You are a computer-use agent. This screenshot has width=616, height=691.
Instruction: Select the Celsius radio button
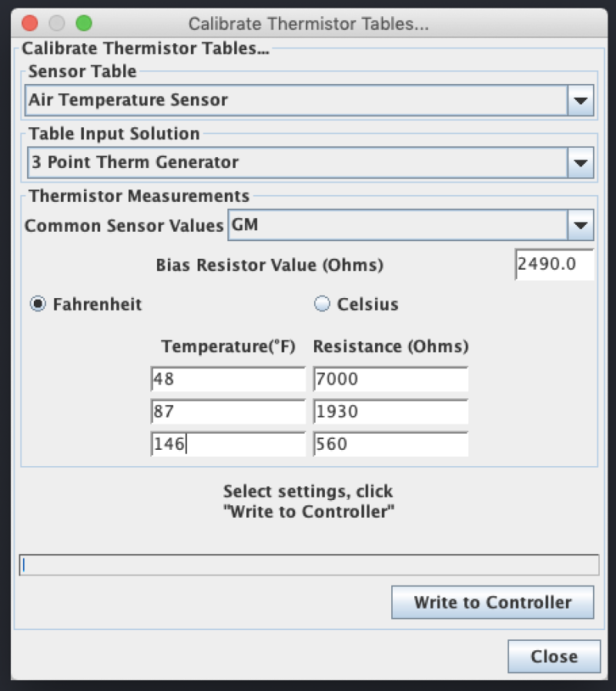point(322,304)
